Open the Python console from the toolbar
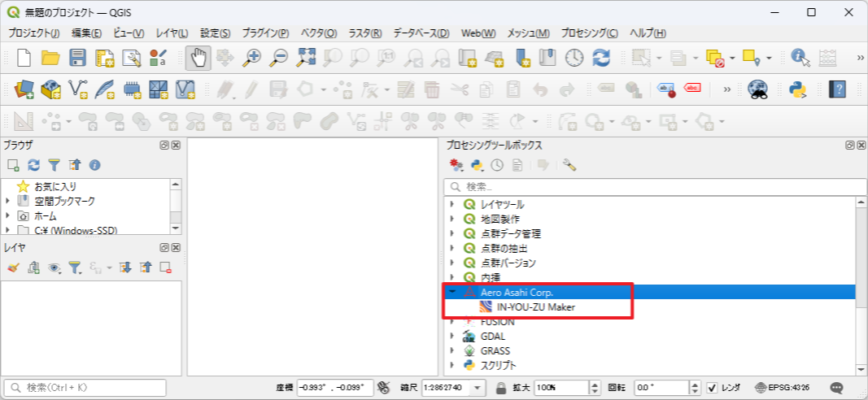 coord(798,89)
